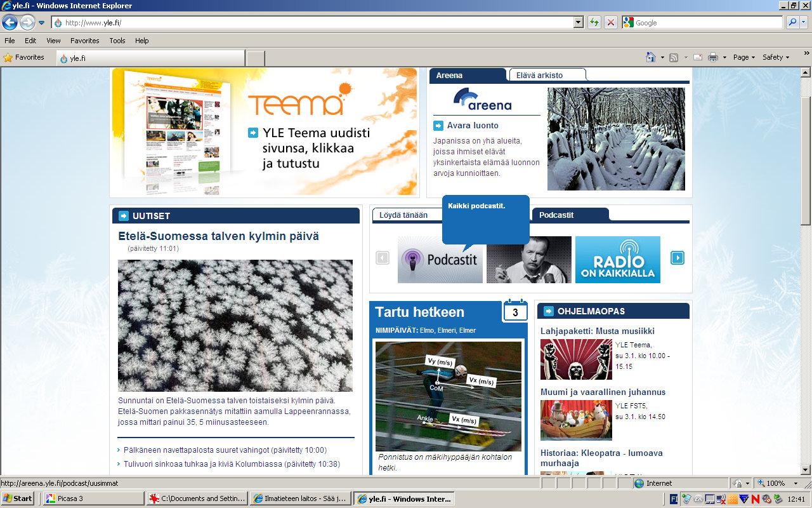
Task: Switch to the Löydä tänään tab
Action: pos(406,215)
